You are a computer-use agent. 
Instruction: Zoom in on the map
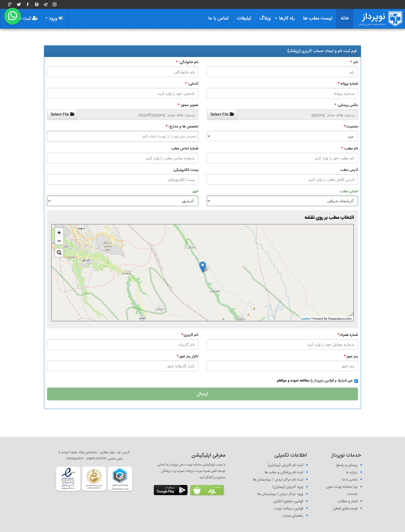point(59,233)
